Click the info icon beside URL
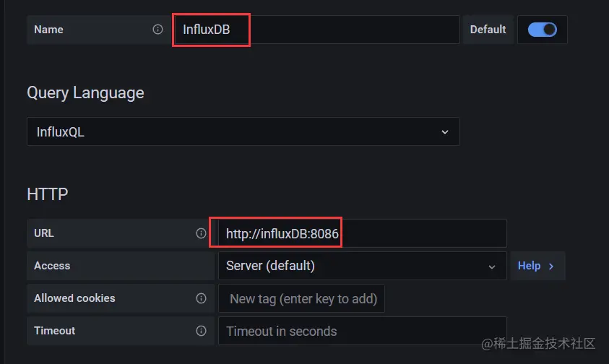Viewport: 609px width, 364px height. (201, 233)
